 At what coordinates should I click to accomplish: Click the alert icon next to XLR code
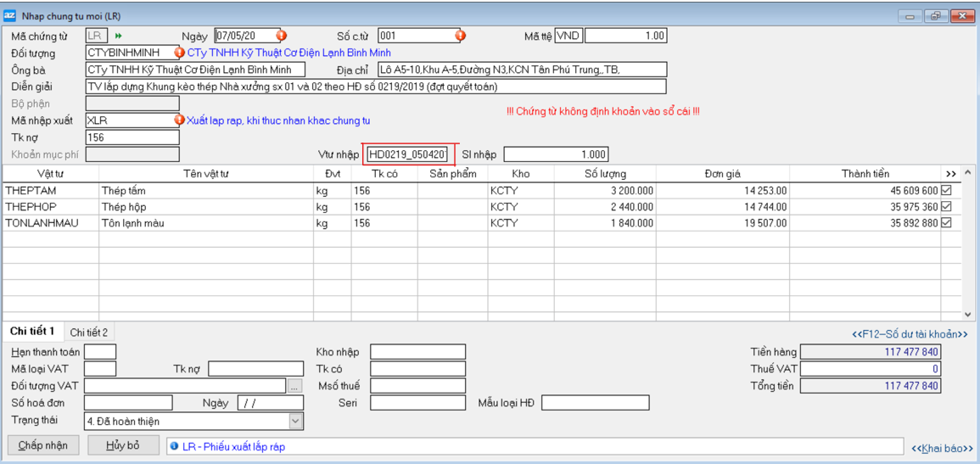[180, 120]
